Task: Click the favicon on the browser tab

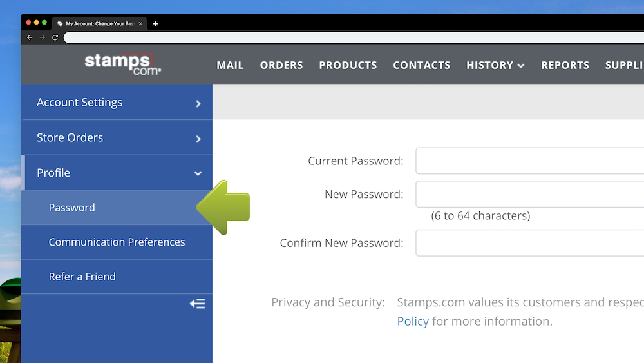Action: [60, 24]
